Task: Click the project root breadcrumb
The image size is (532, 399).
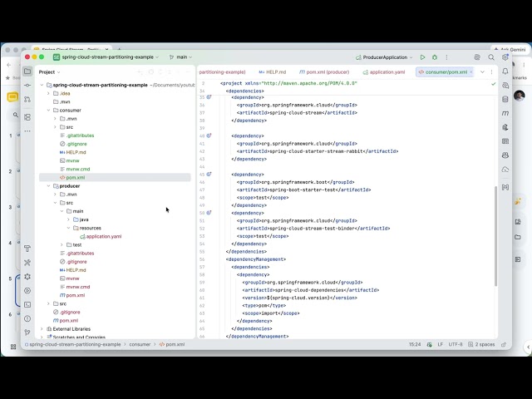Action: (72, 344)
